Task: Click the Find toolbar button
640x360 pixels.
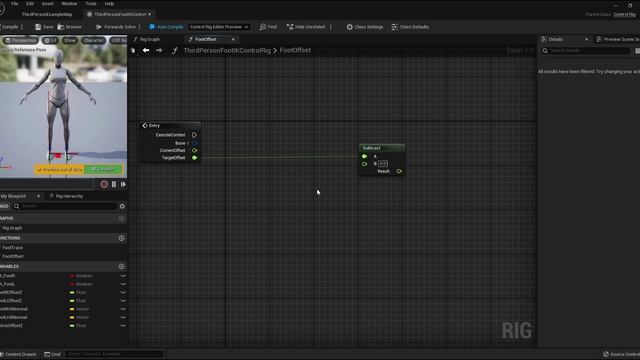Action: (x=268, y=27)
